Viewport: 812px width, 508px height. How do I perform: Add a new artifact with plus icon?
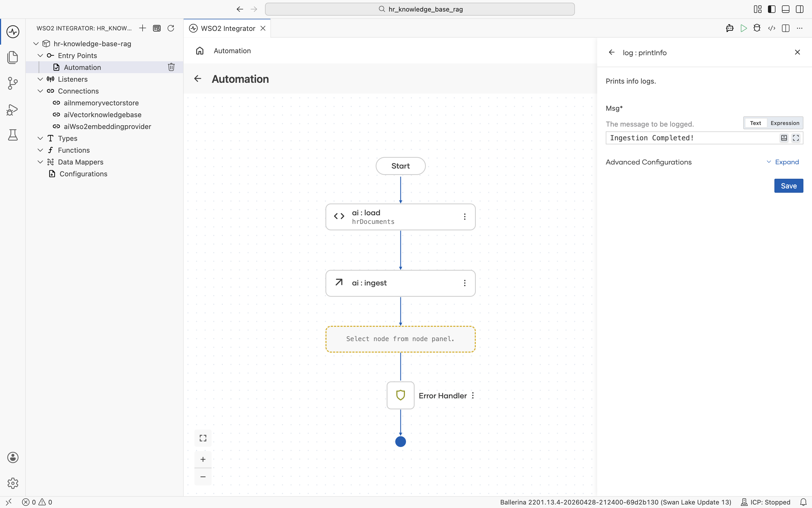[143, 28]
